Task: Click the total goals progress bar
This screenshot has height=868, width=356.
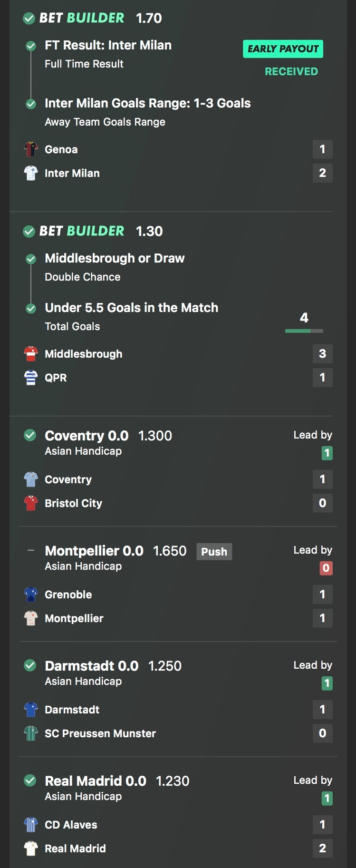Action: [304, 331]
